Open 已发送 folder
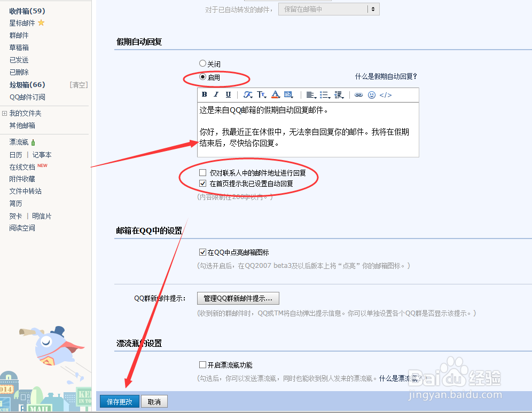 [x=19, y=60]
